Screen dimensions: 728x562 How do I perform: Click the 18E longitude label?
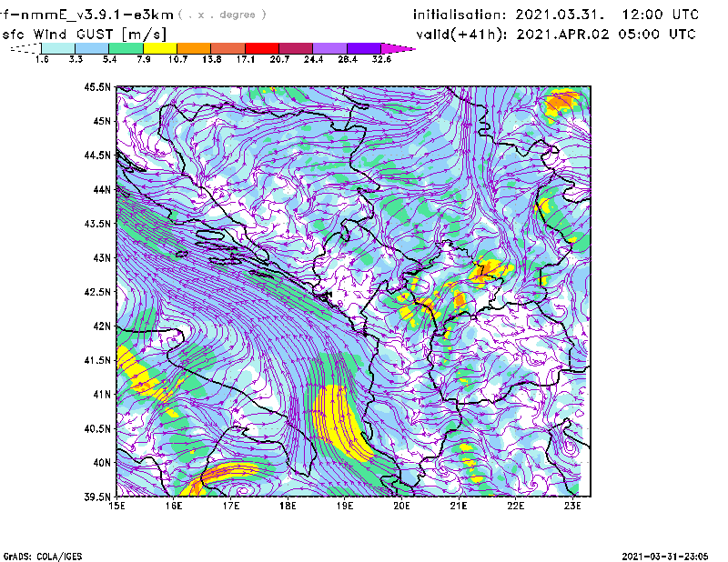(288, 506)
